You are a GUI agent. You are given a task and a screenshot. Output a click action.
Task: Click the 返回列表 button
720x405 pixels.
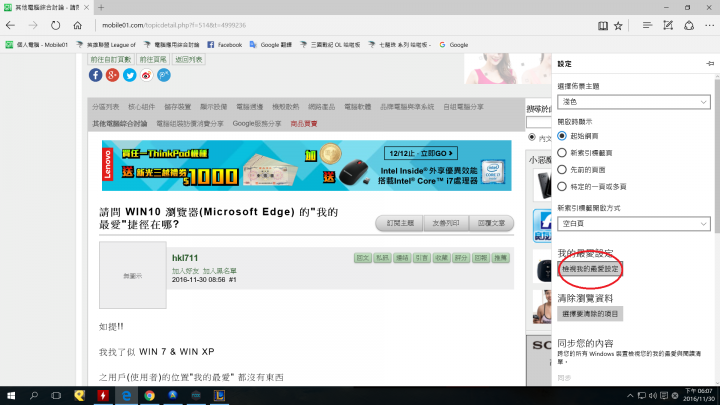188,59
